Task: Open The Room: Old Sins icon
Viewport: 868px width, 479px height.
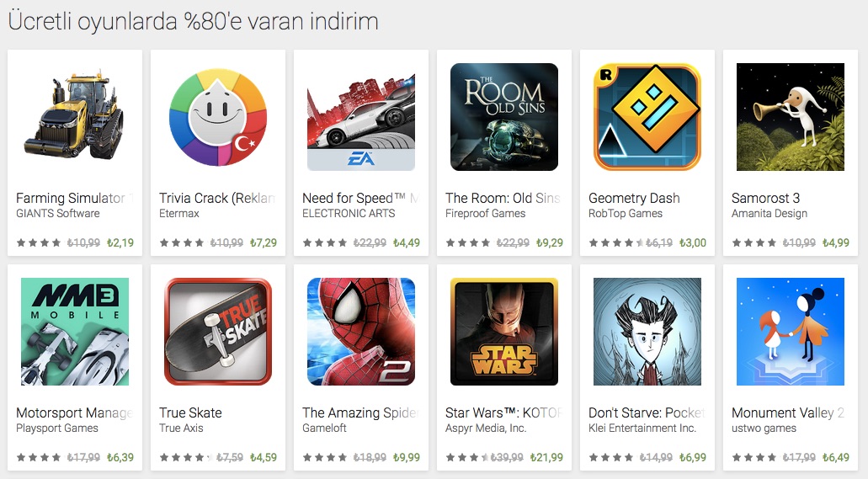Action: click(x=504, y=117)
